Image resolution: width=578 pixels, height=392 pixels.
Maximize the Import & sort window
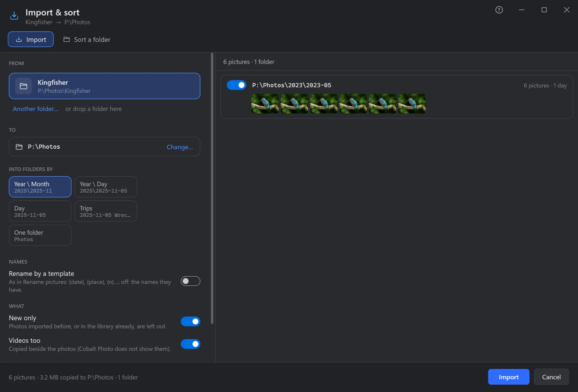(544, 10)
